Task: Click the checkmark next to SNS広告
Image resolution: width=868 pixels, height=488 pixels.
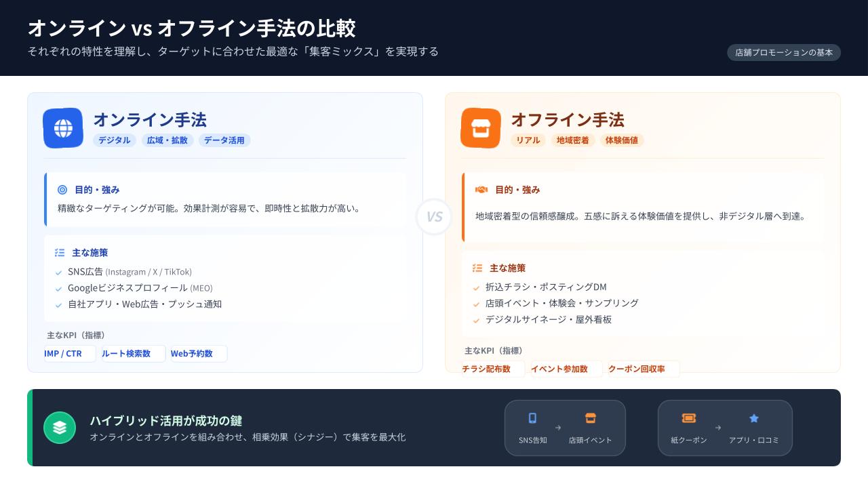Action: tap(59, 272)
